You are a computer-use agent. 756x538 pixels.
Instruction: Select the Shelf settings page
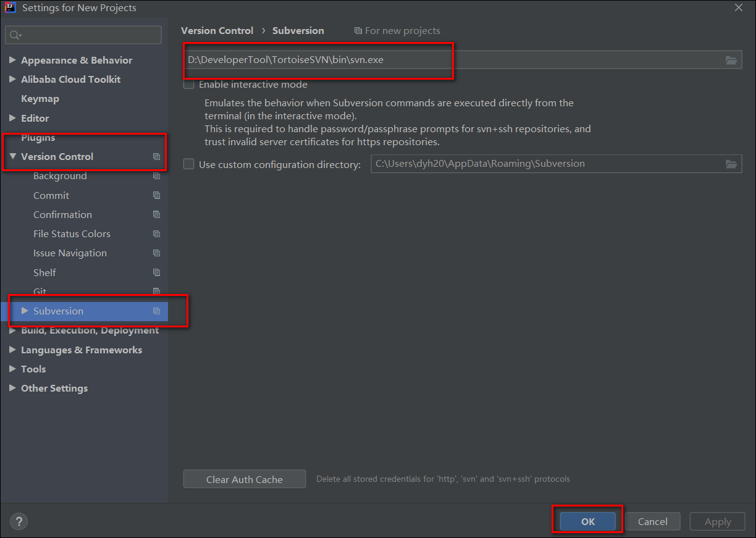click(x=44, y=272)
